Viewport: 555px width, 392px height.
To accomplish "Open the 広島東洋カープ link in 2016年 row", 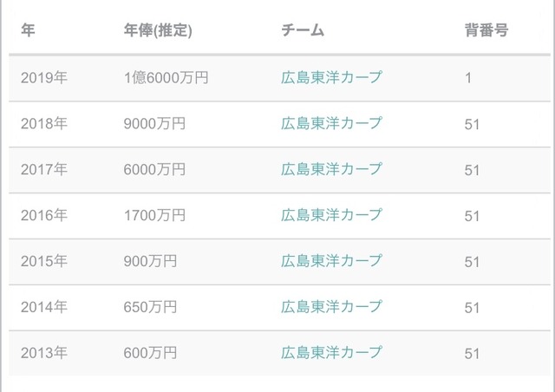I will [331, 215].
